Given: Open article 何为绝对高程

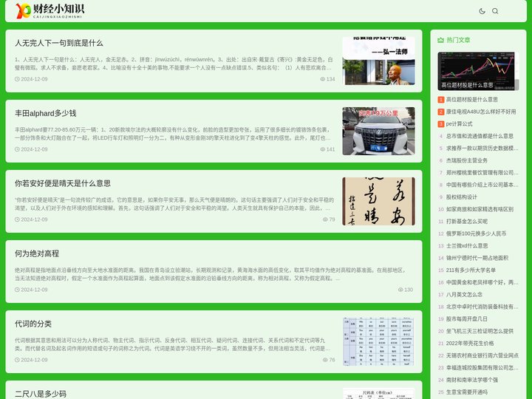Looking at the screenshot, I should pyautogui.click(x=37, y=253).
